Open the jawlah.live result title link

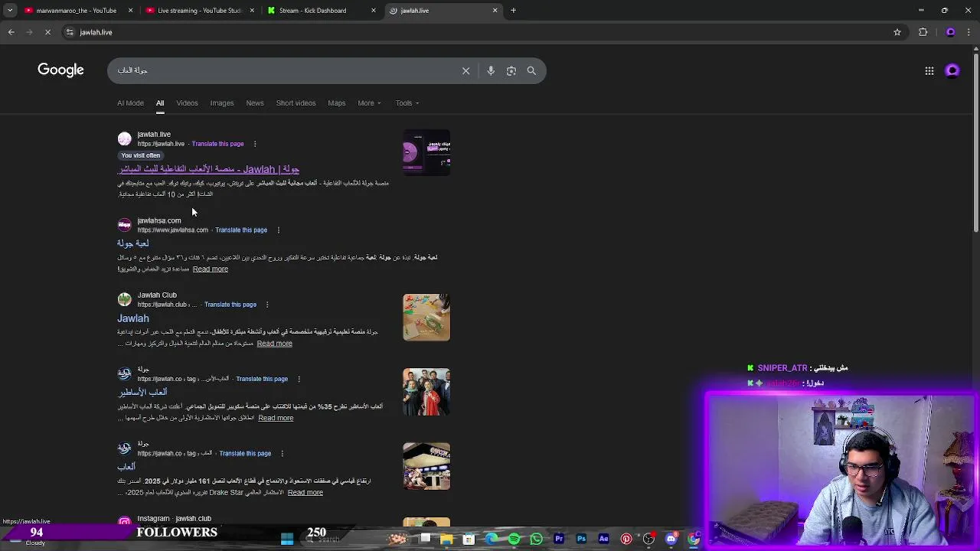(x=208, y=169)
